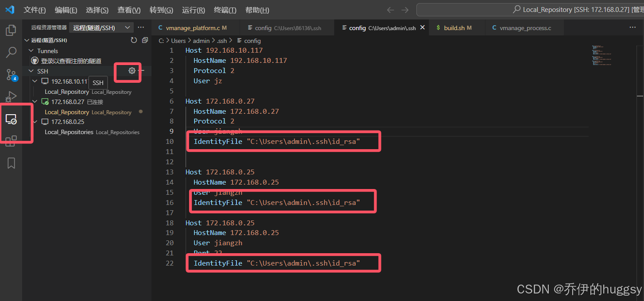Open the 帮助(H) menu

[x=257, y=10]
